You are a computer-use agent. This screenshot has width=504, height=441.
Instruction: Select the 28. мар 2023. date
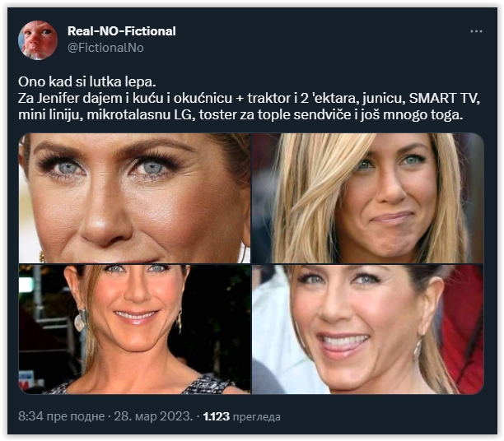(158, 416)
